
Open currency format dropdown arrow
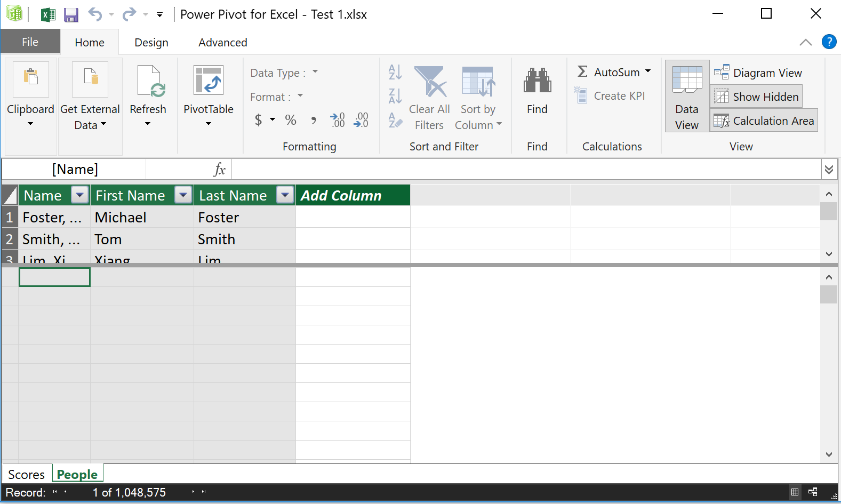[x=273, y=119]
